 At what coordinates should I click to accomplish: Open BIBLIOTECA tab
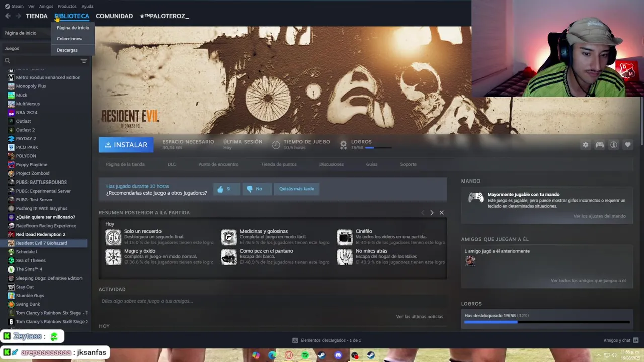[x=71, y=16]
